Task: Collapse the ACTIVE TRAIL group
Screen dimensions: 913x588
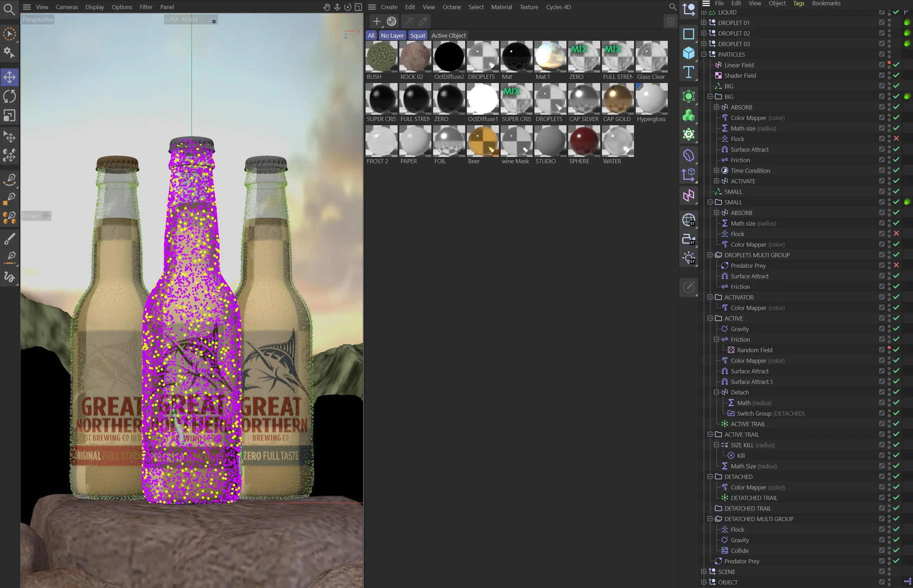Action: click(710, 434)
